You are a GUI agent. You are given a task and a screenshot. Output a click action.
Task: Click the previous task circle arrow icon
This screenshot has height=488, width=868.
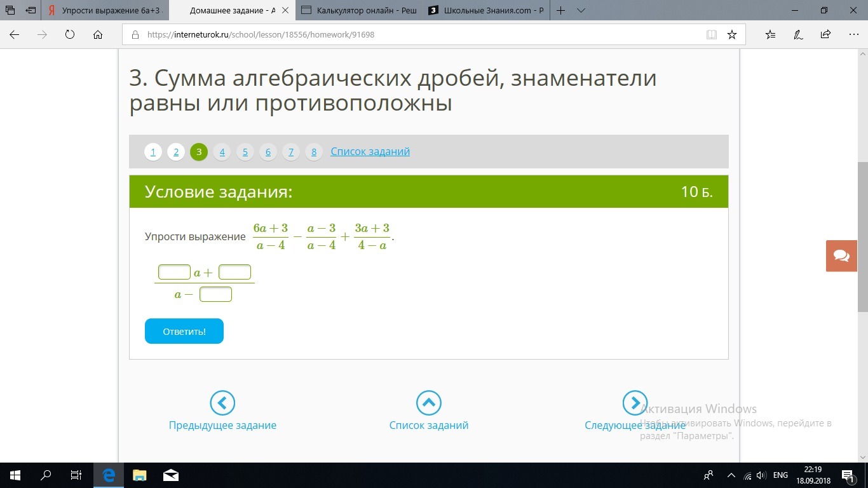222,403
